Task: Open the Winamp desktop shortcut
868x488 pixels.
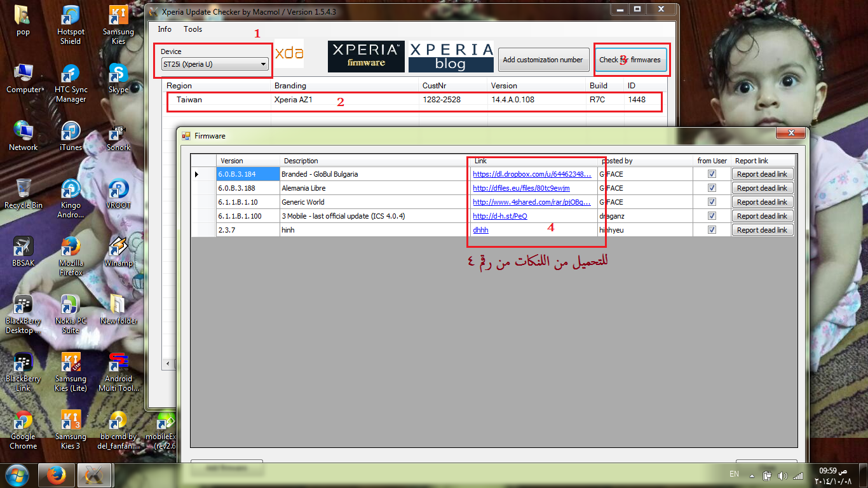Action: click(118, 251)
